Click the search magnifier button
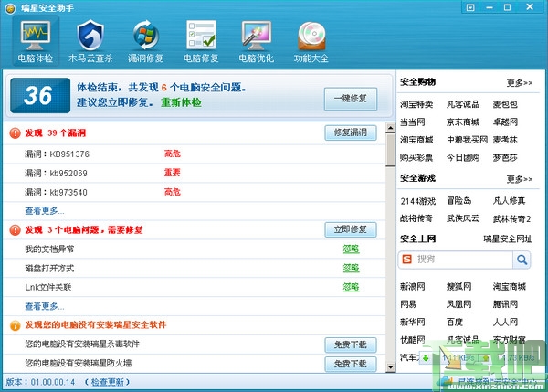 (x=522, y=260)
